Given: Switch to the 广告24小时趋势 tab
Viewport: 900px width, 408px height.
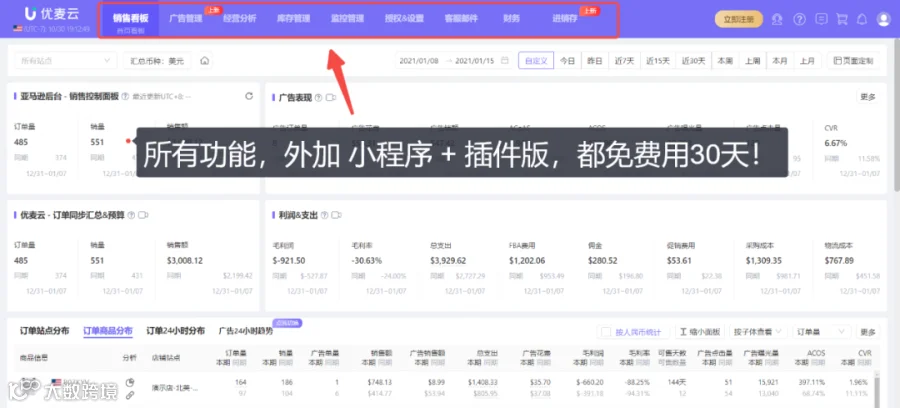Looking at the screenshot, I should 245,331.
